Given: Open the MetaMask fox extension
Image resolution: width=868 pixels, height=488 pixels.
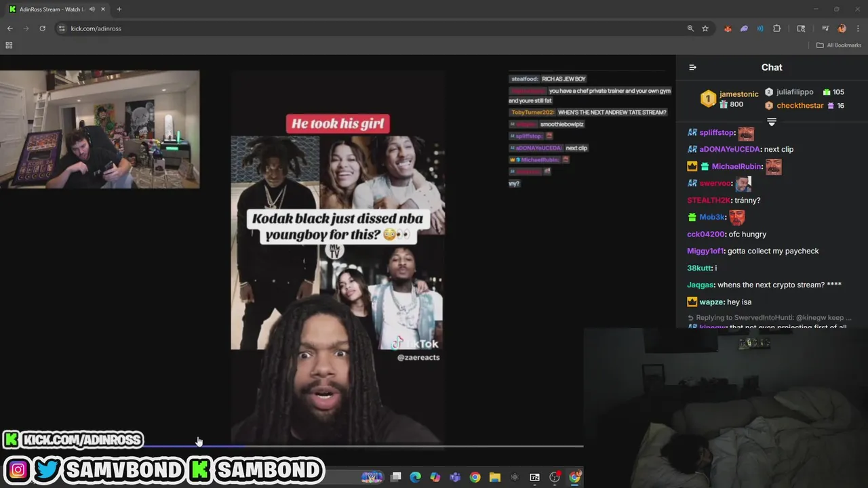Looking at the screenshot, I should point(728,28).
